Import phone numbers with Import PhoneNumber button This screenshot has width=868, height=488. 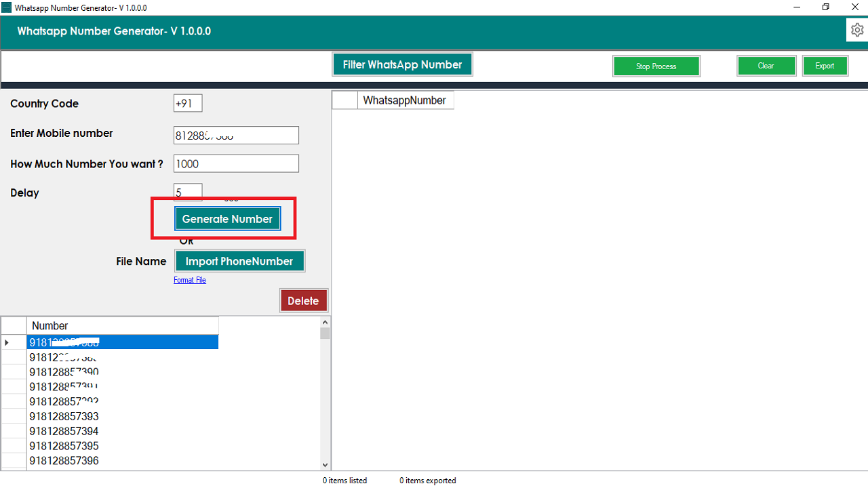[239, 260]
